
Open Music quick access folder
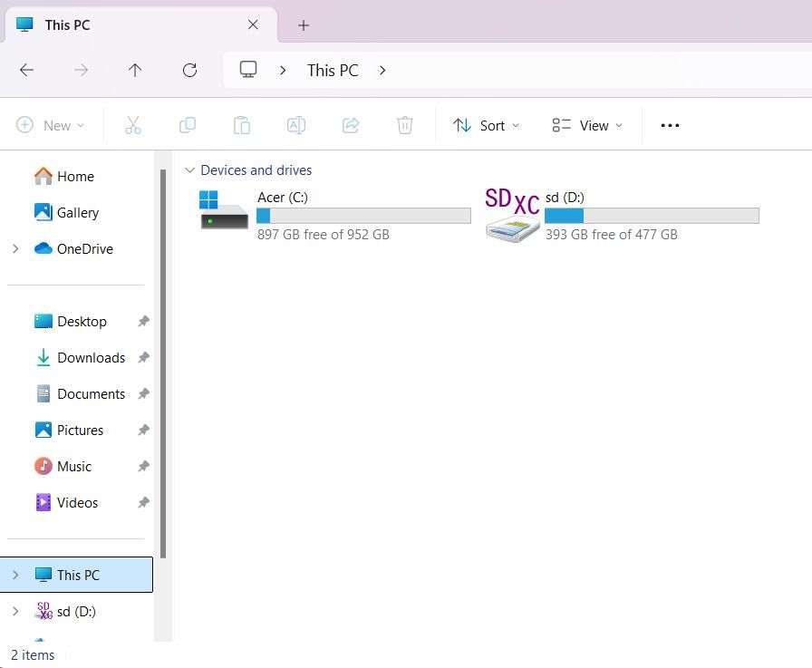(x=77, y=467)
